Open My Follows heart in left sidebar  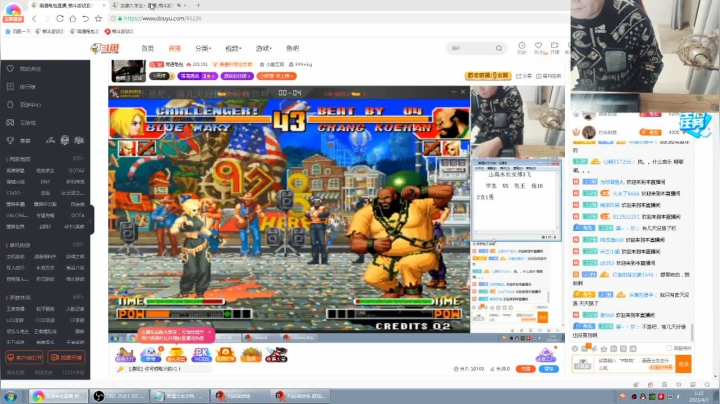click(11, 68)
